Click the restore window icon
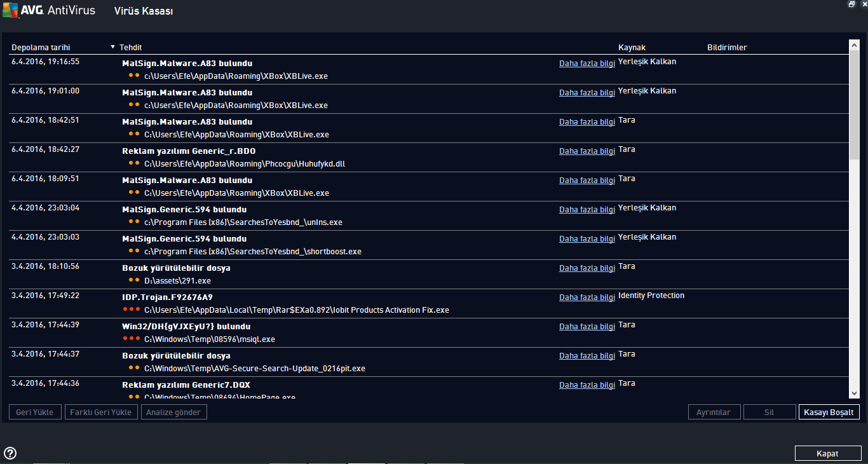Viewport: 868px width, 464px height. tap(852, 4)
